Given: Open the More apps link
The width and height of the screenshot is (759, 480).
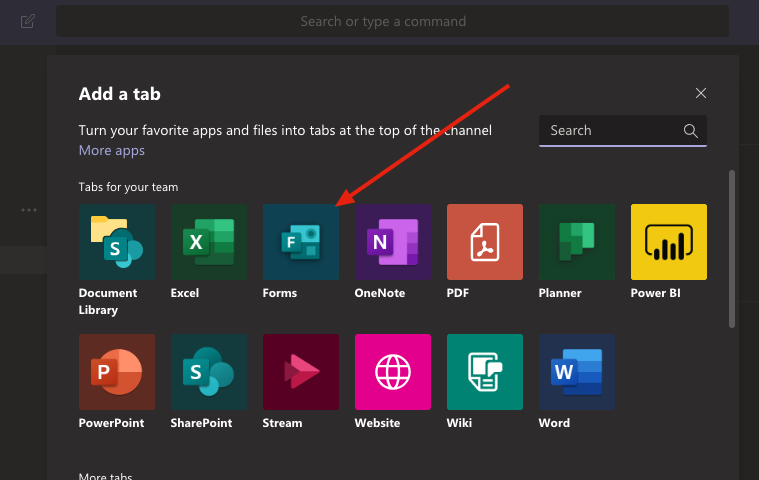Looking at the screenshot, I should (112, 150).
